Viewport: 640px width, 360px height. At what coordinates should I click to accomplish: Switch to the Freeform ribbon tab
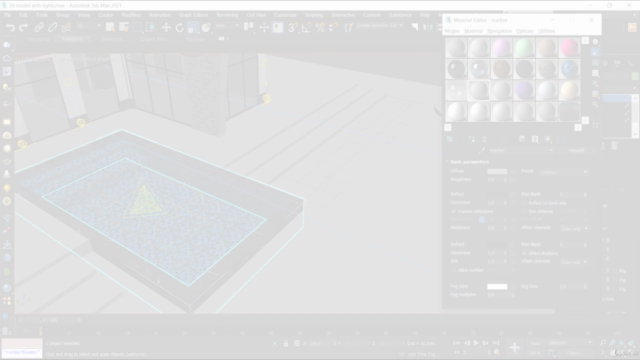[x=72, y=39]
